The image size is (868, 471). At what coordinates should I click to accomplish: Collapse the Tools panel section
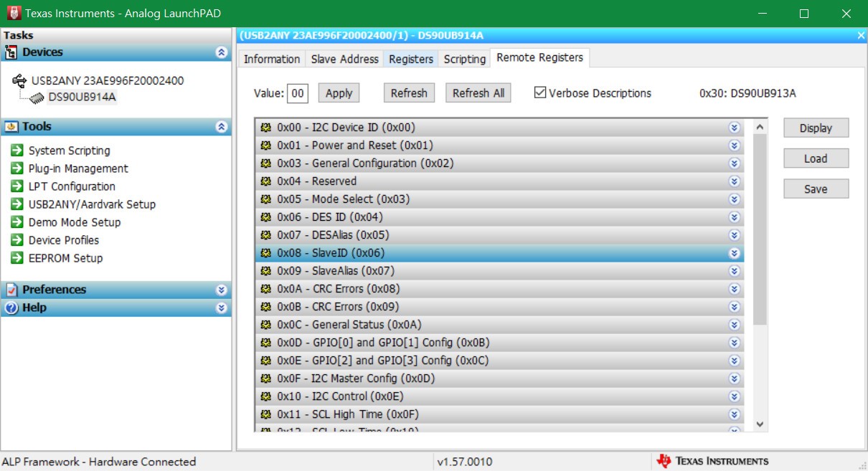click(x=222, y=127)
